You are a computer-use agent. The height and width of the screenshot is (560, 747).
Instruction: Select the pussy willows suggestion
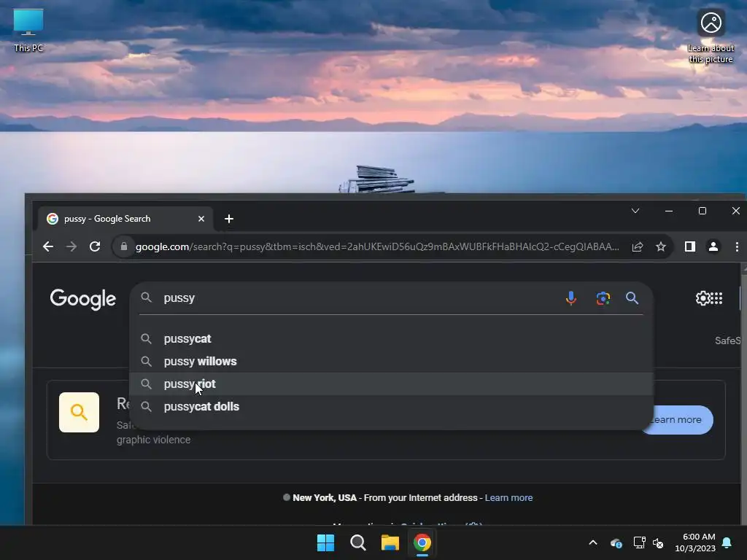pyautogui.click(x=391, y=362)
